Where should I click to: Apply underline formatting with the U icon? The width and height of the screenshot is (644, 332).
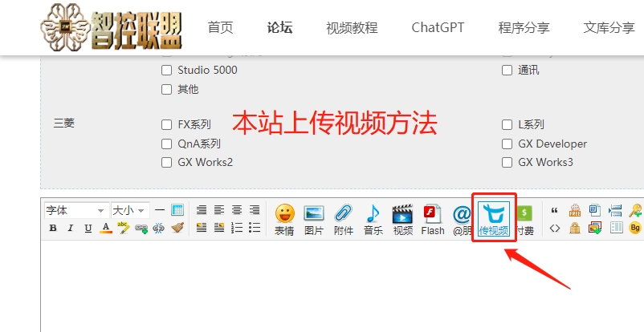(x=88, y=228)
